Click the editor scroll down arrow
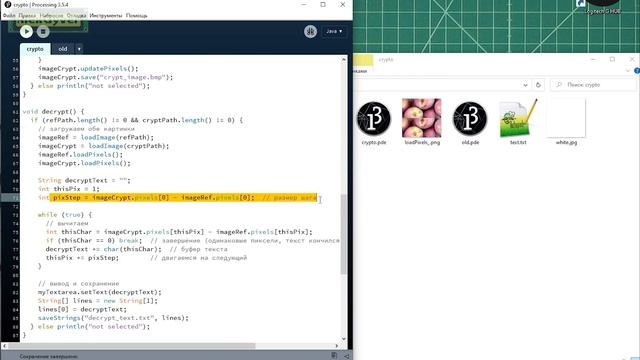Viewport: 640px width, 360px height. pyautogui.click(x=343, y=339)
